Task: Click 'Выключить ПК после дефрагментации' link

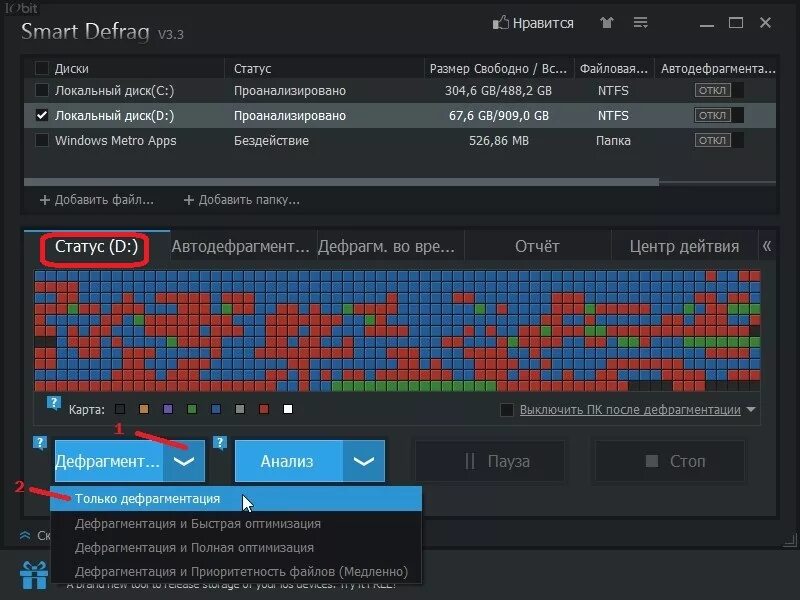Action: (x=630, y=410)
